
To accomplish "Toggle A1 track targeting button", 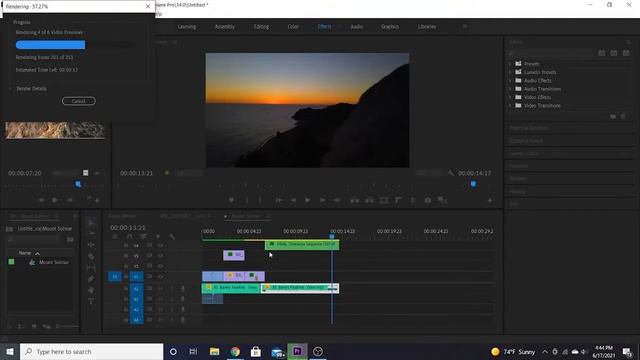I will (136, 289).
